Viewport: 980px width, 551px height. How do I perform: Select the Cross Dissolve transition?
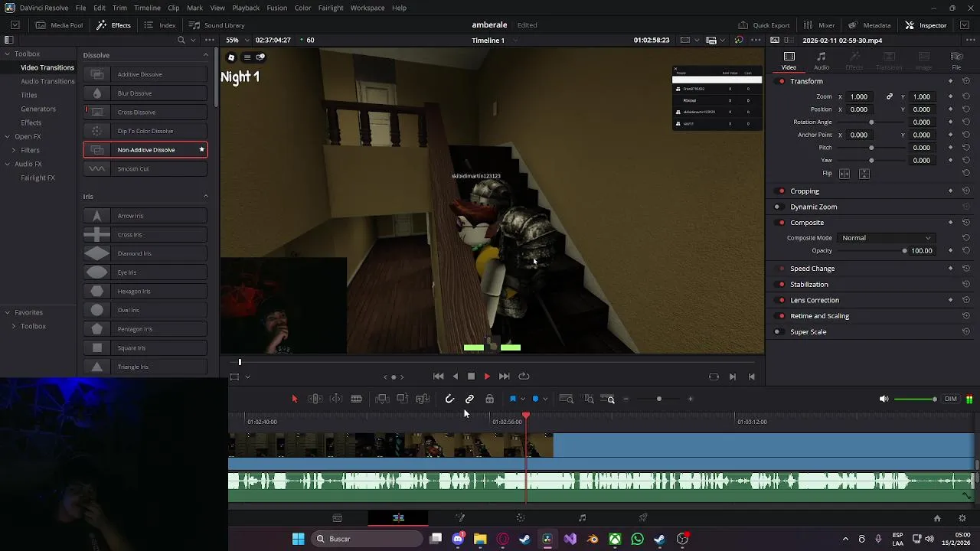pyautogui.click(x=145, y=112)
